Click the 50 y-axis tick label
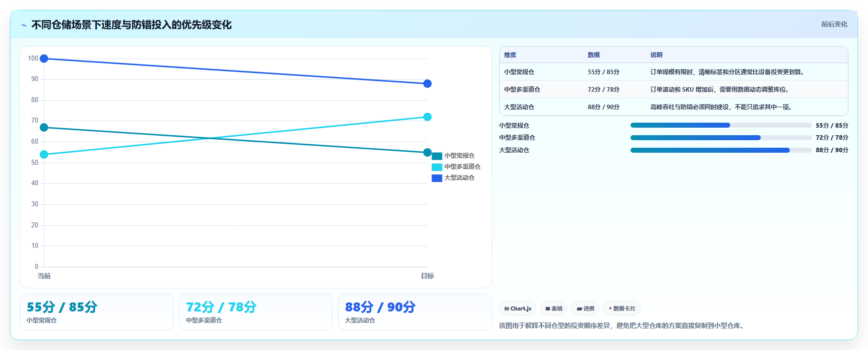This screenshot has height=350, width=868. [35, 163]
